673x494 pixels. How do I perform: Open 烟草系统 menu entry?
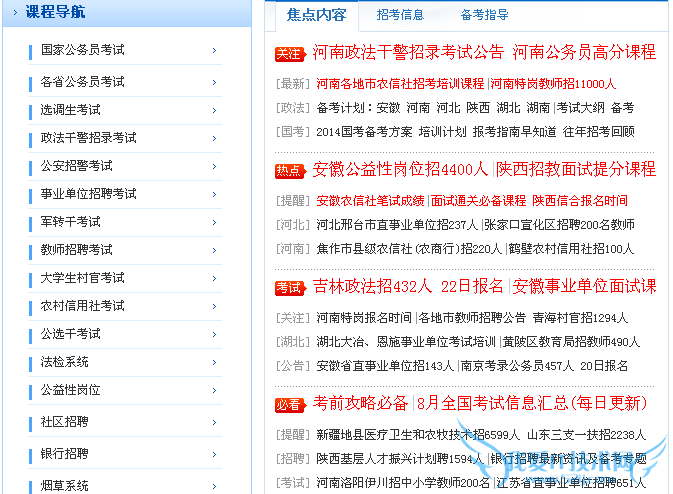pyautogui.click(x=64, y=486)
